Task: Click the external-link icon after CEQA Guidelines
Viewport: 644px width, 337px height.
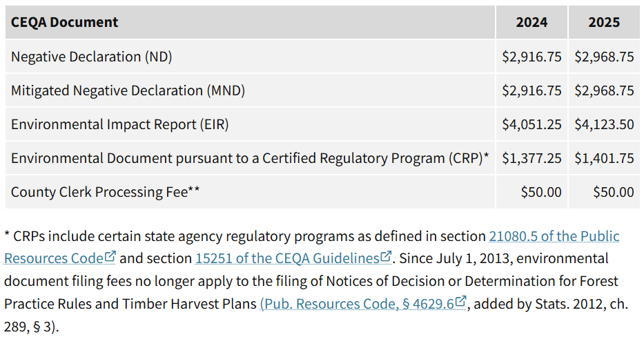Action: [387, 258]
